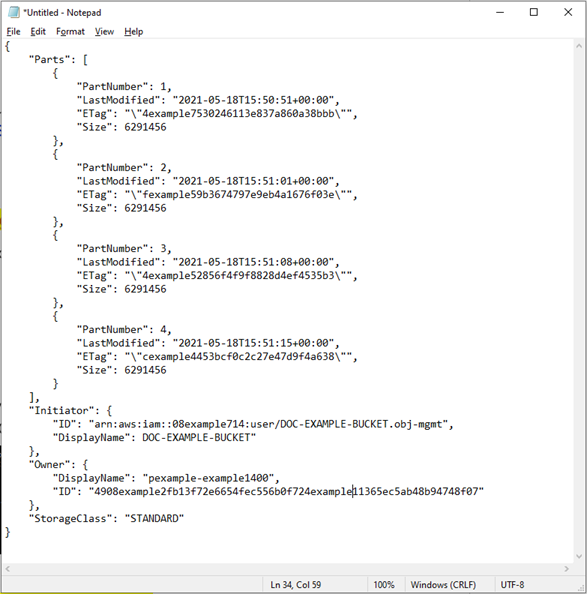Click the "PartNumber": 1 line
This screenshot has width=587, height=594.
(x=124, y=86)
